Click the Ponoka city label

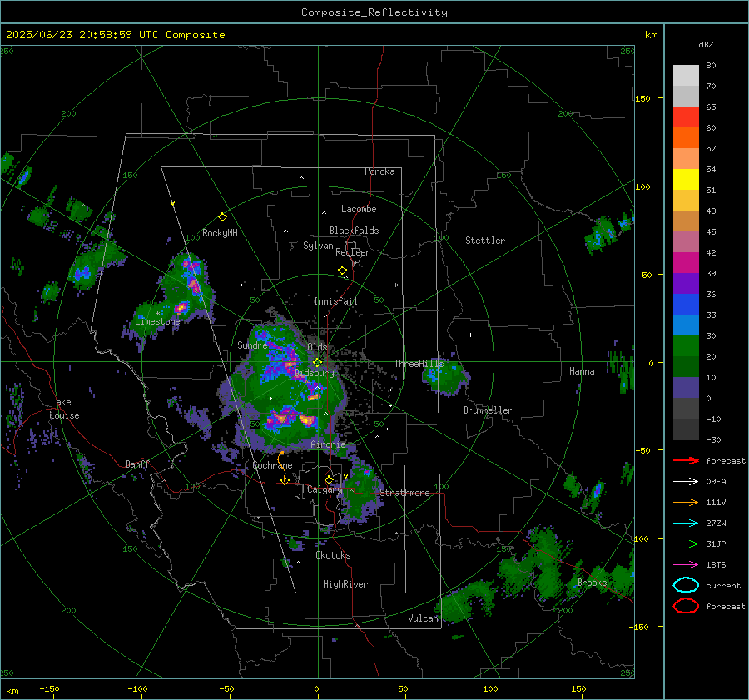coord(379,171)
